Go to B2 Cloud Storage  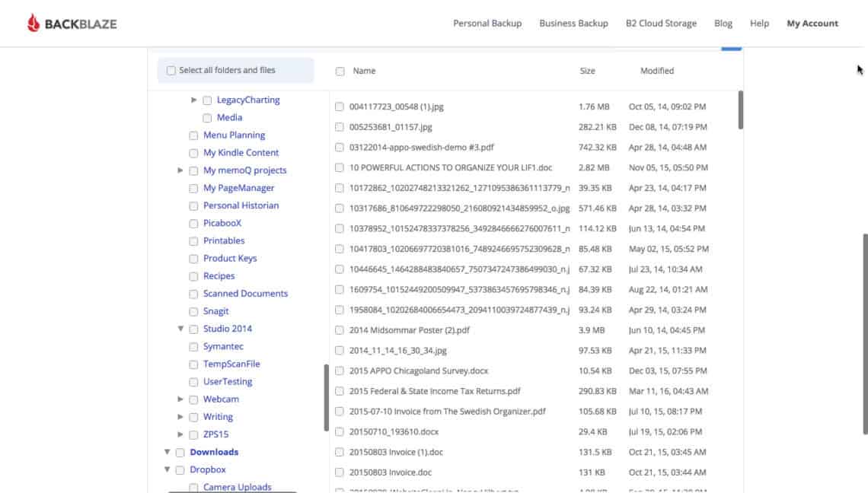661,24
